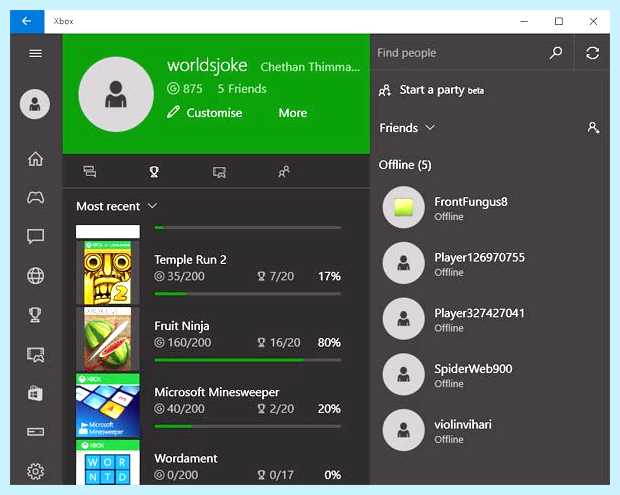The image size is (620, 495).
Task: Click the Offline (5) header
Action: coord(405,165)
